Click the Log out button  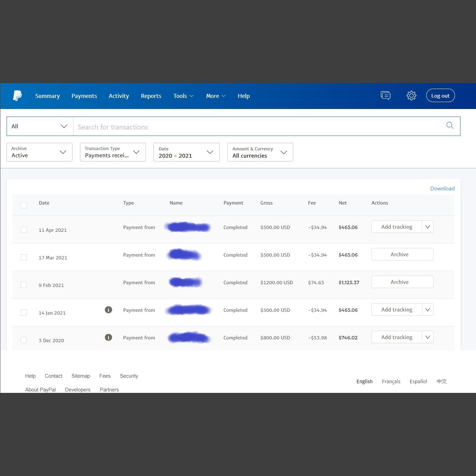440,96
